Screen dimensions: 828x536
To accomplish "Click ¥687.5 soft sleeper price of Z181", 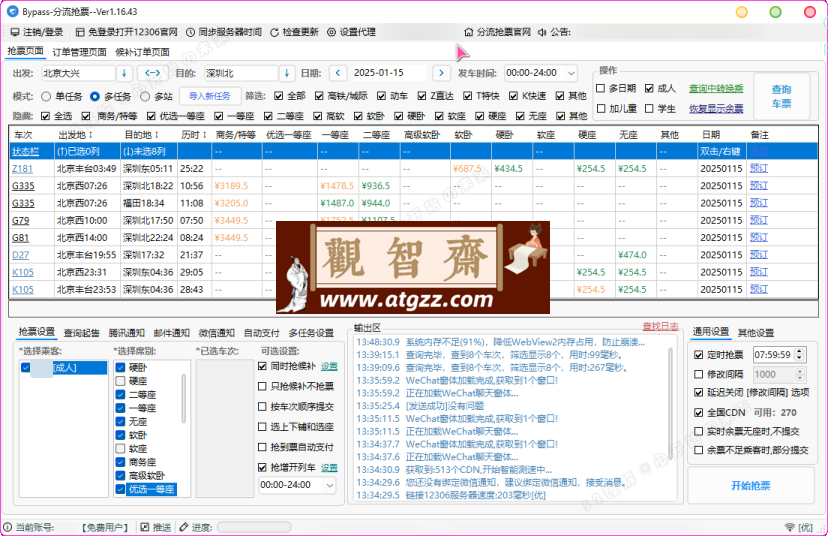I will tap(467, 168).
